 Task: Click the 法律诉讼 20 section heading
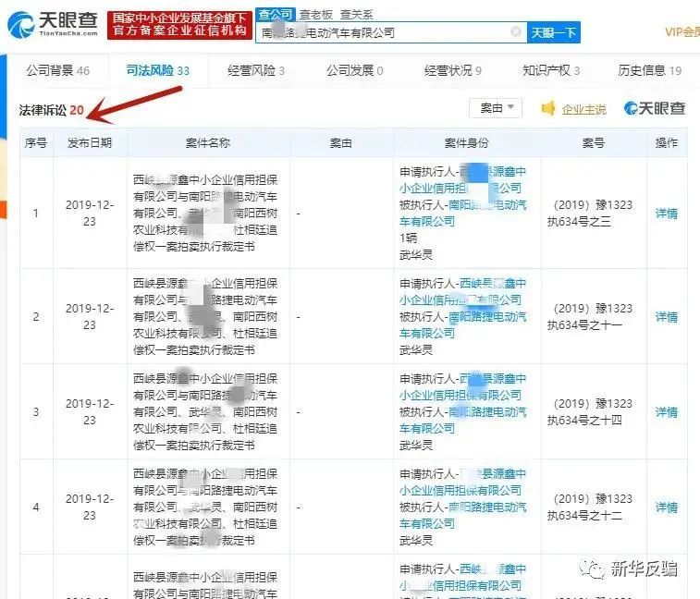coord(52,110)
